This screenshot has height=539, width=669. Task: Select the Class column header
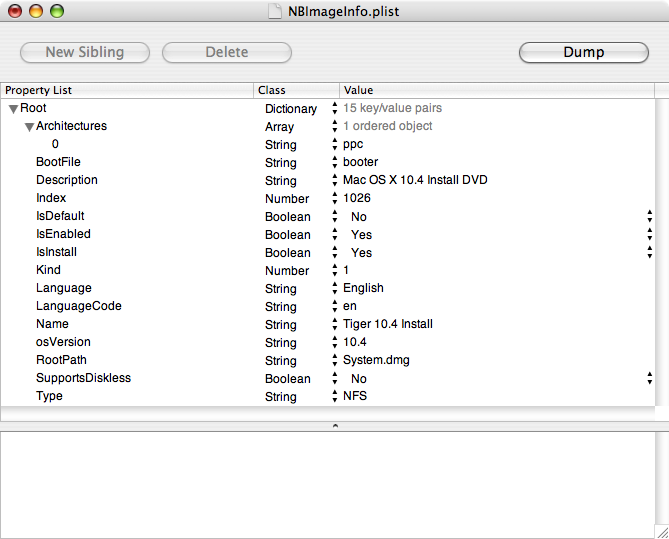297,90
